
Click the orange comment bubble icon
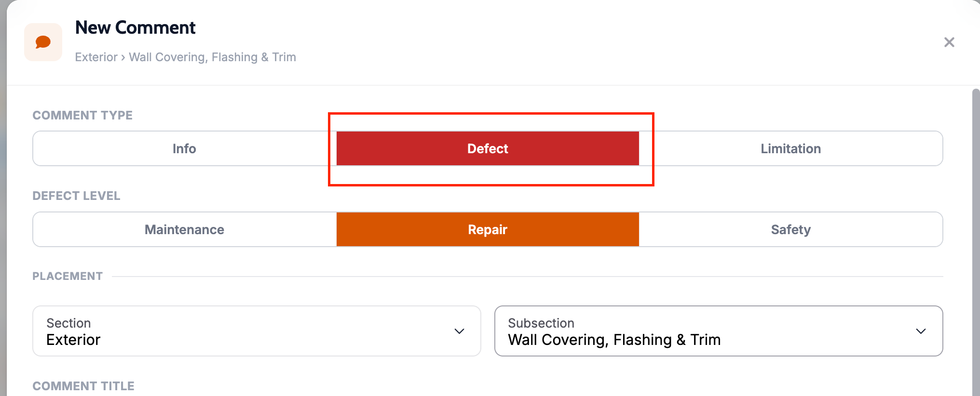pos(43,42)
